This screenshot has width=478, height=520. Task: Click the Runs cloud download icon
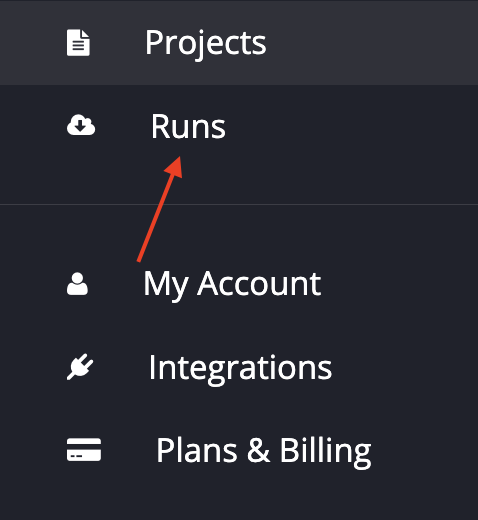tap(81, 125)
